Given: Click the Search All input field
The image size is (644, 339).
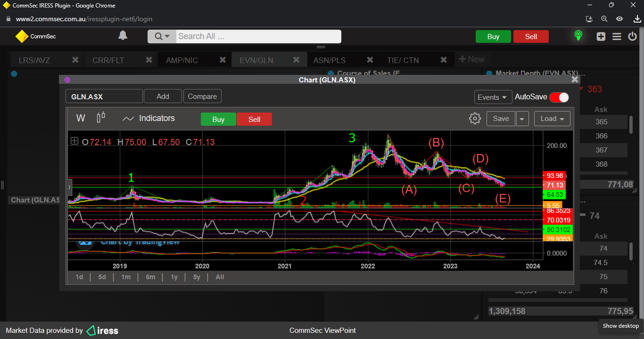Looking at the screenshot, I should [258, 36].
